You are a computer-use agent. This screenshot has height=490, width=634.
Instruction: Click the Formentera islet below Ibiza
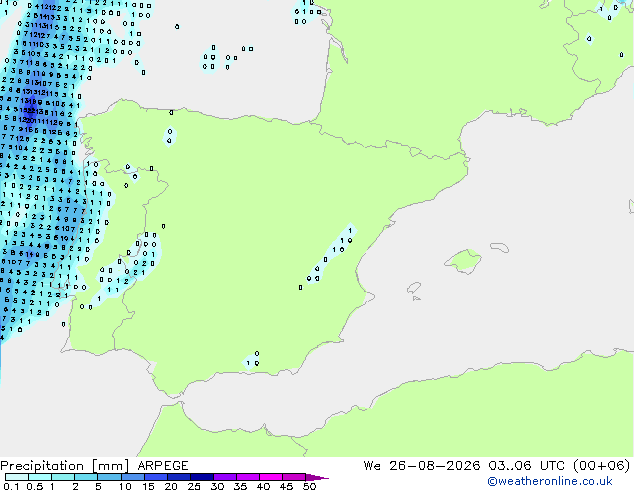[x=416, y=298]
